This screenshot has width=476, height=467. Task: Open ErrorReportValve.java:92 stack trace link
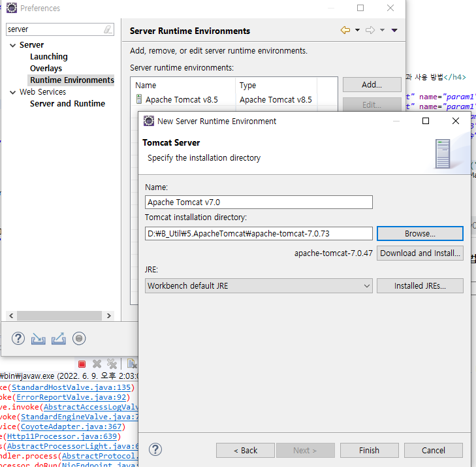point(71,397)
